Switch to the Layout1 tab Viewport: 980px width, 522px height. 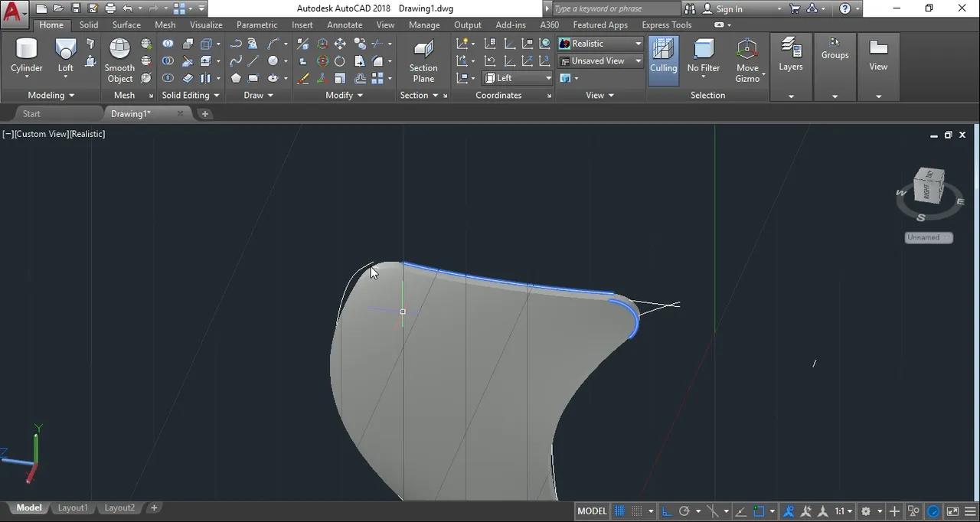73,508
